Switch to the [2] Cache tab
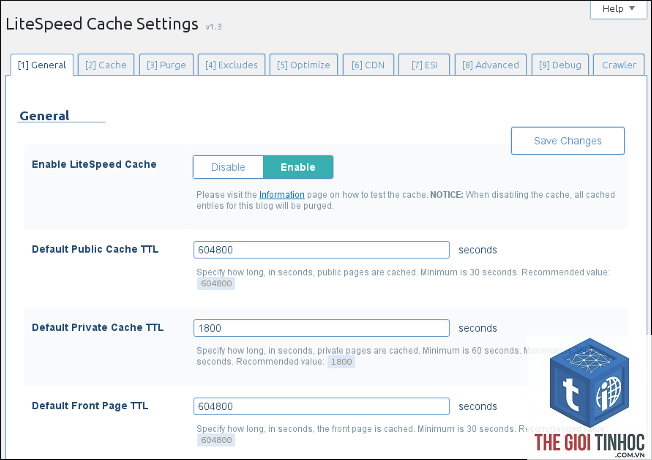This screenshot has height=460, width=652. pyautogui.click(x=106, y=65)
